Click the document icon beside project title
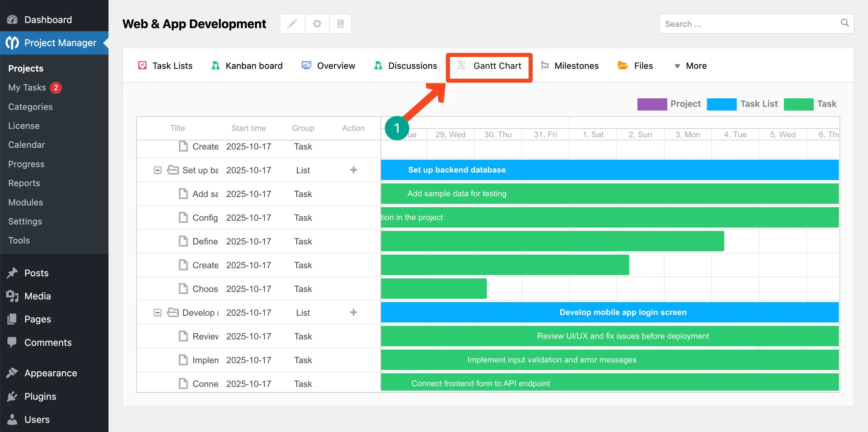Screen dimensions: 868x432 pyautogui.click(x=340, y=24)
